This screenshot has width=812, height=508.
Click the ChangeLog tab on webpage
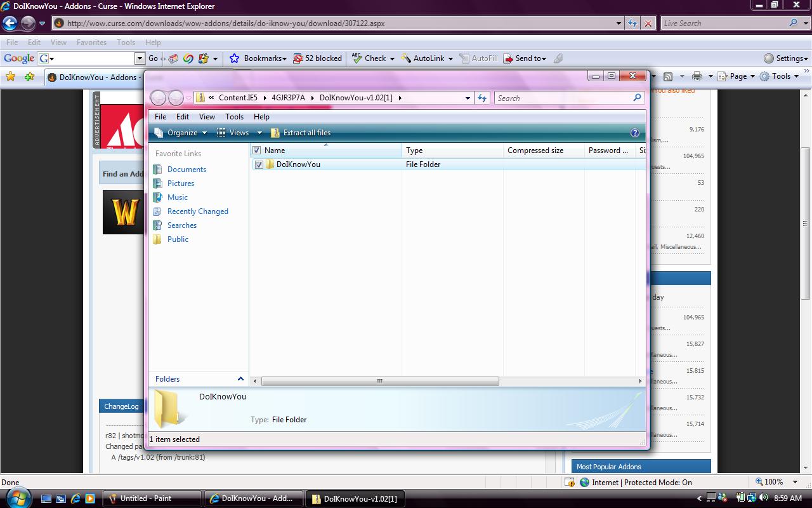[121, 406]
